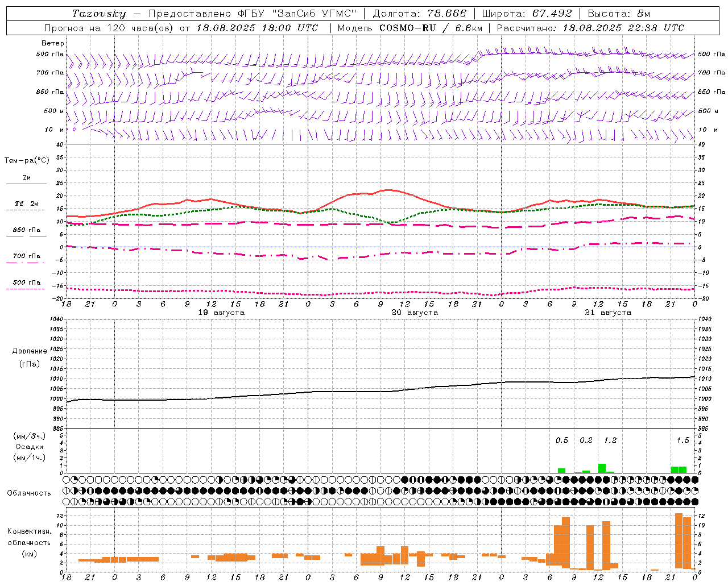728x582 pixels.
Task: Click the red 2м temperature legend line
Action: [x=26, y=184]
